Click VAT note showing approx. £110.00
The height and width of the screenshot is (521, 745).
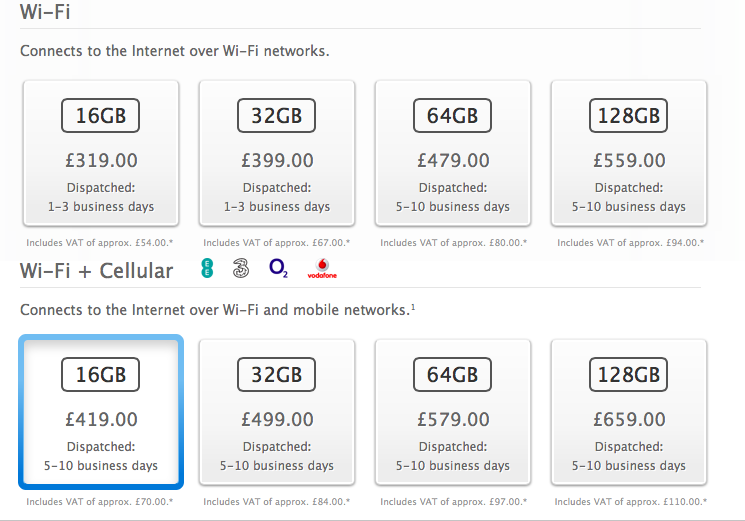630,502
